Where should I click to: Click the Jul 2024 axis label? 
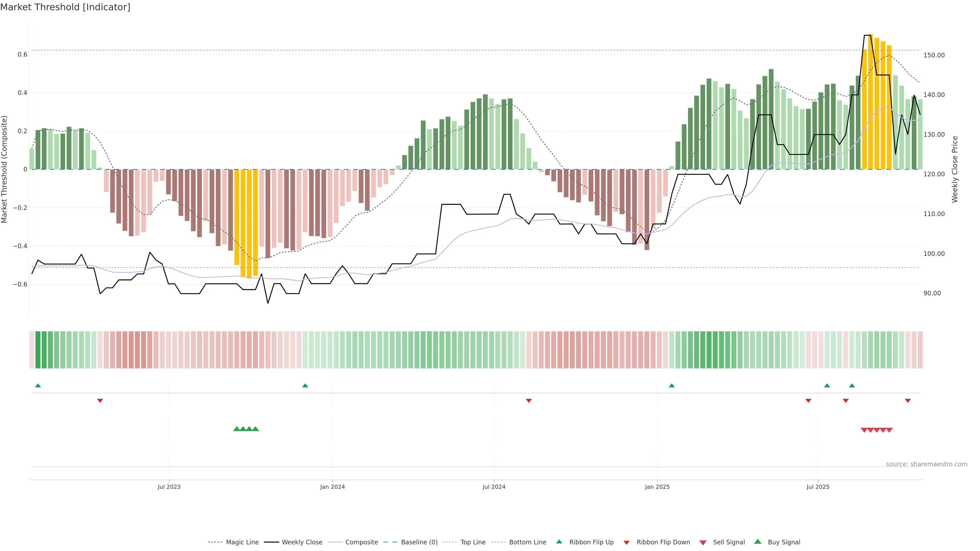[x=494, y=487]
